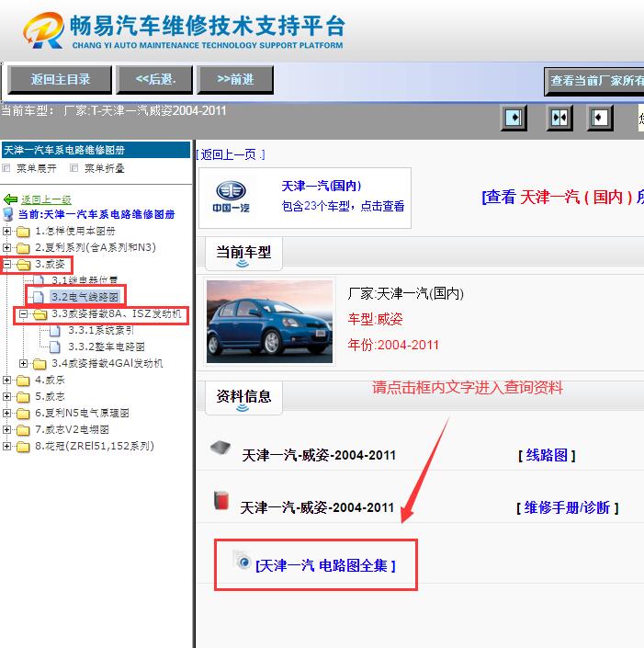
Task: Click the 返回主目录 button
Action: 61,79
